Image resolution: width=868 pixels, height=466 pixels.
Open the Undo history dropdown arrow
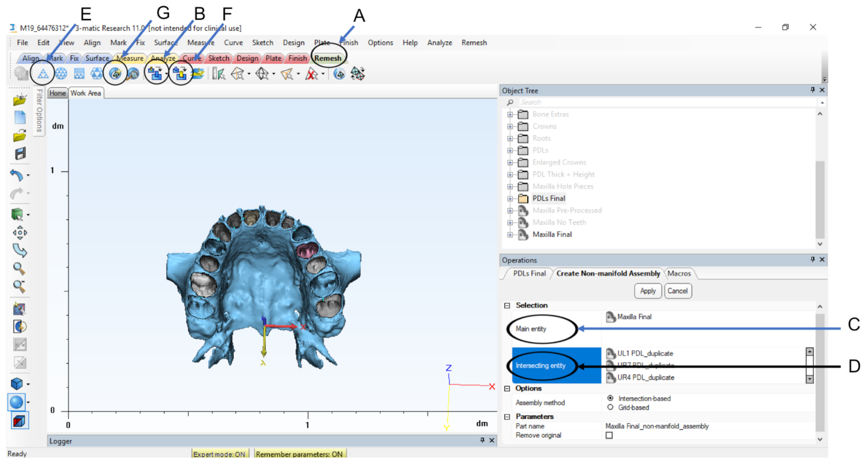(x=28, y=175)
